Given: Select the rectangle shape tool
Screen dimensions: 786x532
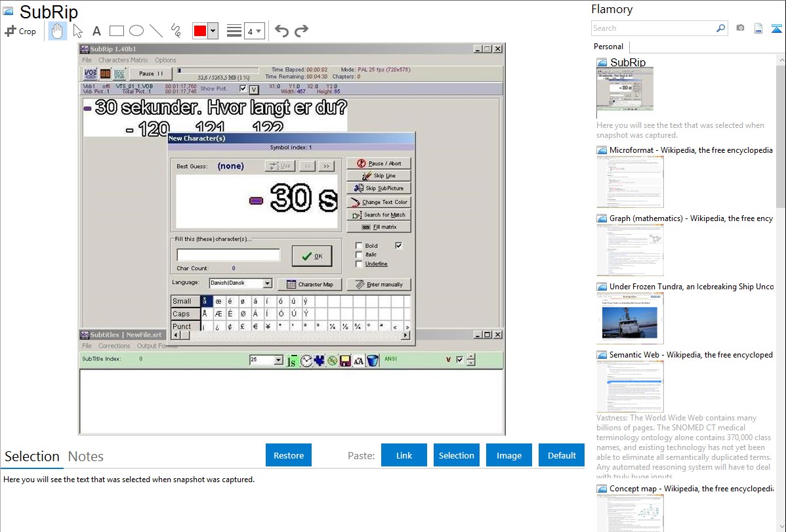Looking at the screenshot, I should coord(116,31).
